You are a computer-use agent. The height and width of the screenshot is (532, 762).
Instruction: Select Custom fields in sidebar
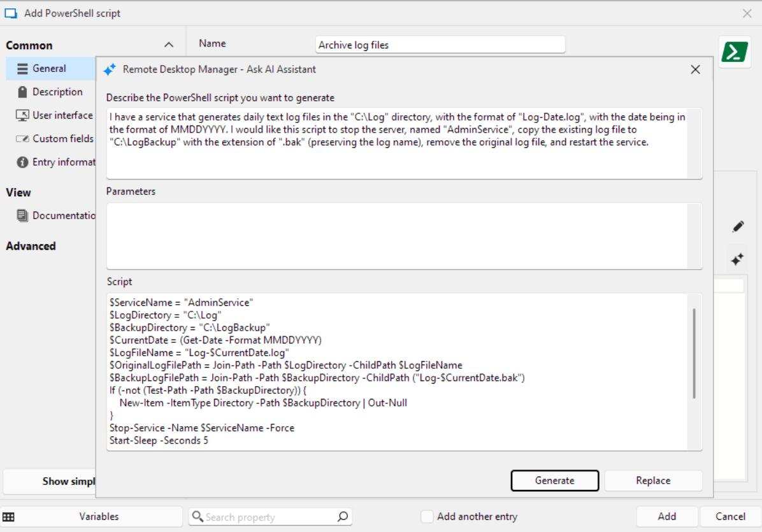62,138
